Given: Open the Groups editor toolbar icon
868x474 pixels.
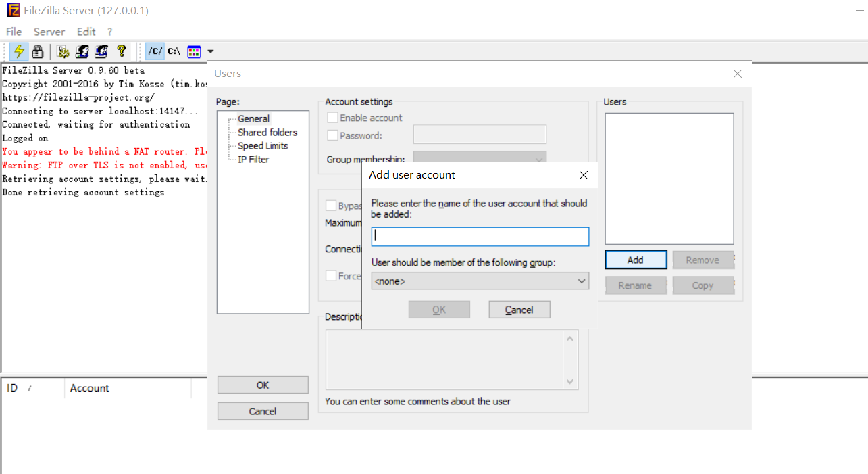Looking at the screenshot, I should (101, 51).
